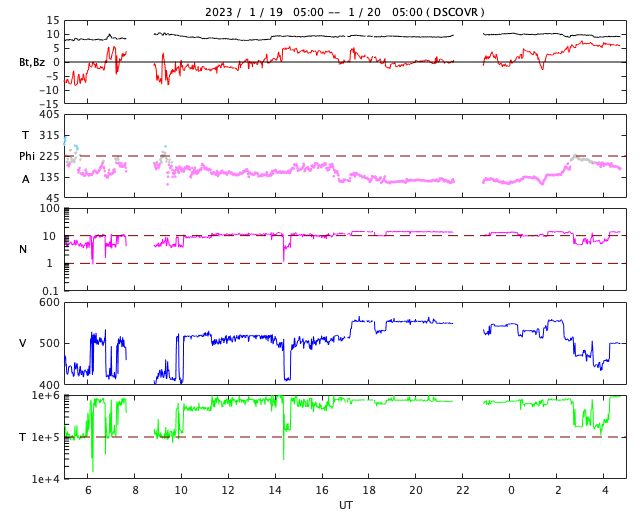Click the plot title date range with DSCOVR
The height and width of the screenshot is (512, 640).
tap(344, 12)
